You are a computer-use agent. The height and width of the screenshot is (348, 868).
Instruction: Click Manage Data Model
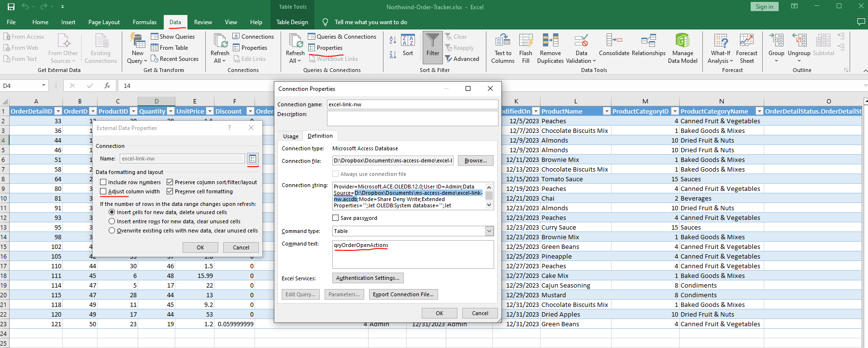point(683,48)
